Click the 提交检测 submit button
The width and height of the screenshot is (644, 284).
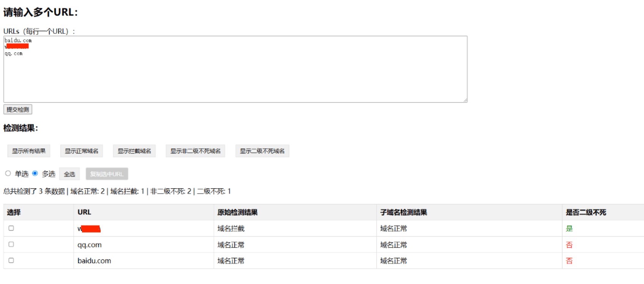pos(17,110)
